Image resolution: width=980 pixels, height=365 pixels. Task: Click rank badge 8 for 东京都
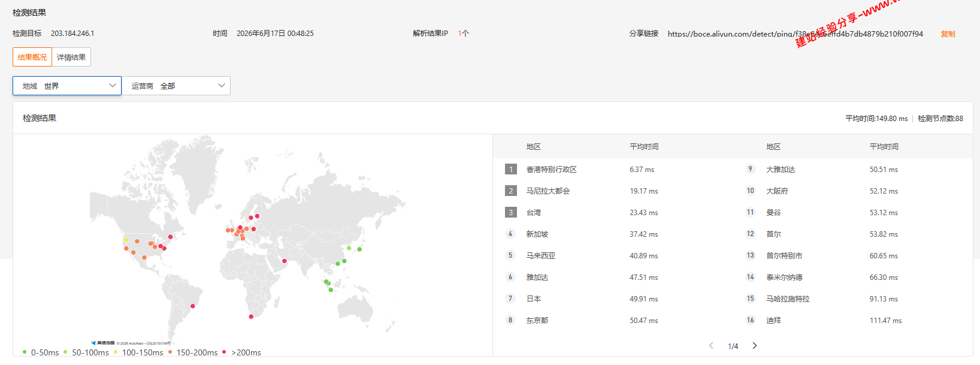pyautogui.click(x=510, y=320)
